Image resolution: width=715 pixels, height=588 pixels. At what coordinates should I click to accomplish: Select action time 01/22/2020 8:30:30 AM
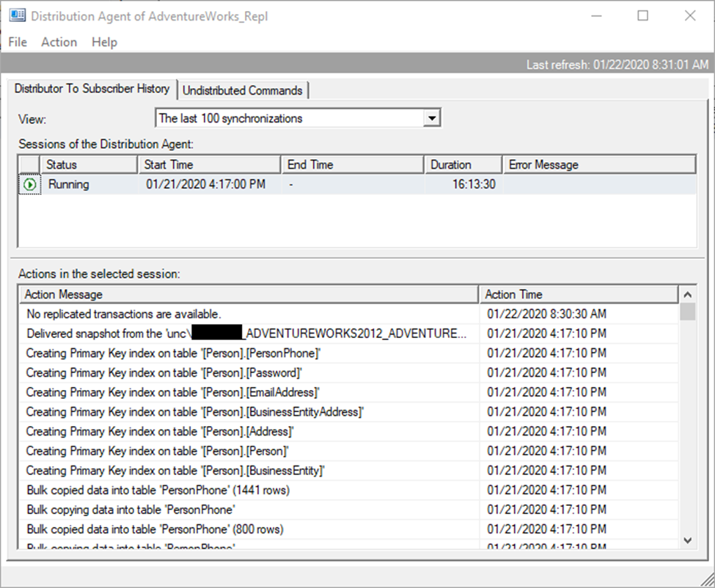[x=547, y=314]
